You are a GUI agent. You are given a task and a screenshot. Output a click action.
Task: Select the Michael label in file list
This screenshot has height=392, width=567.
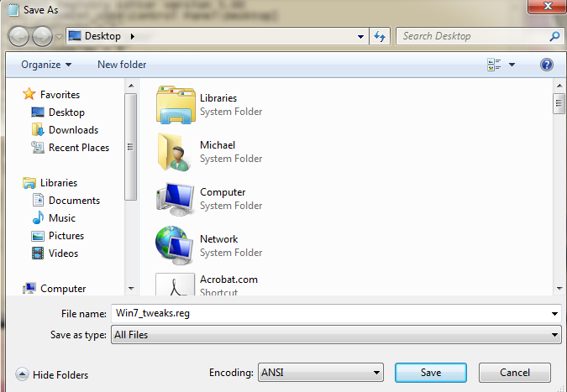218,145
